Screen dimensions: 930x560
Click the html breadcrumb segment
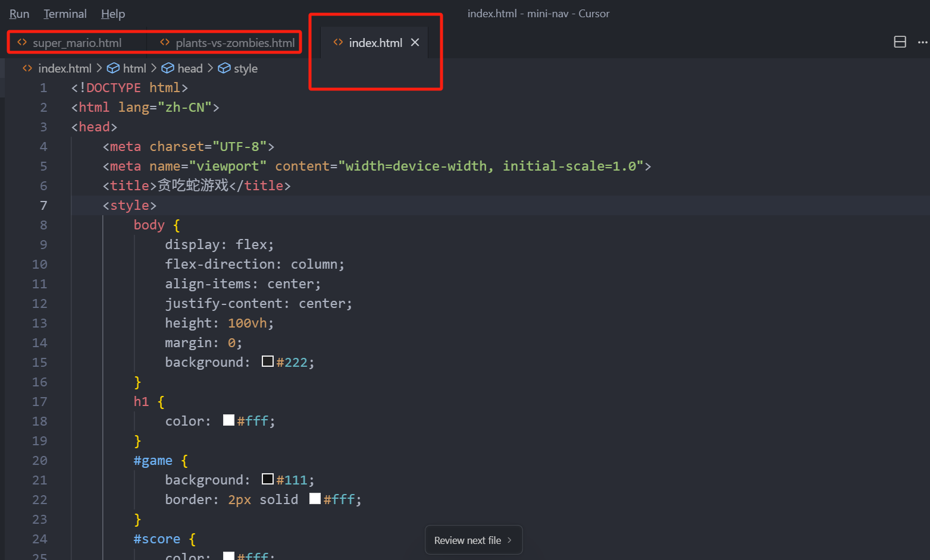134,68
